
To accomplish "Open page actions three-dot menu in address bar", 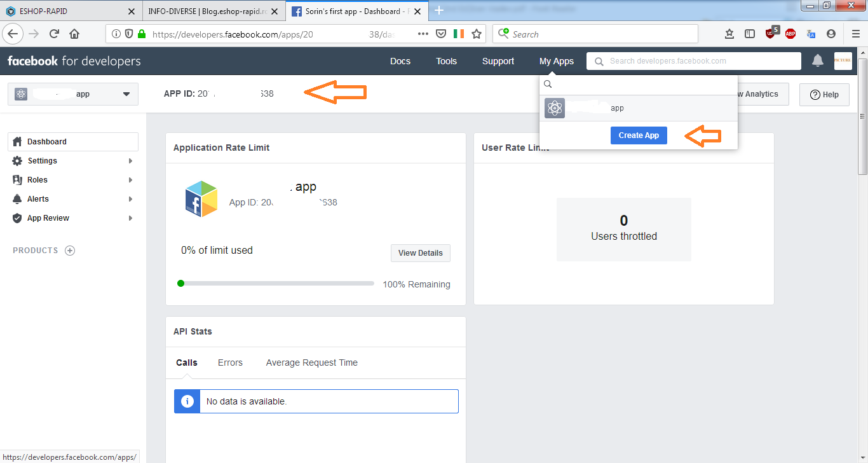I will (423, 34).
